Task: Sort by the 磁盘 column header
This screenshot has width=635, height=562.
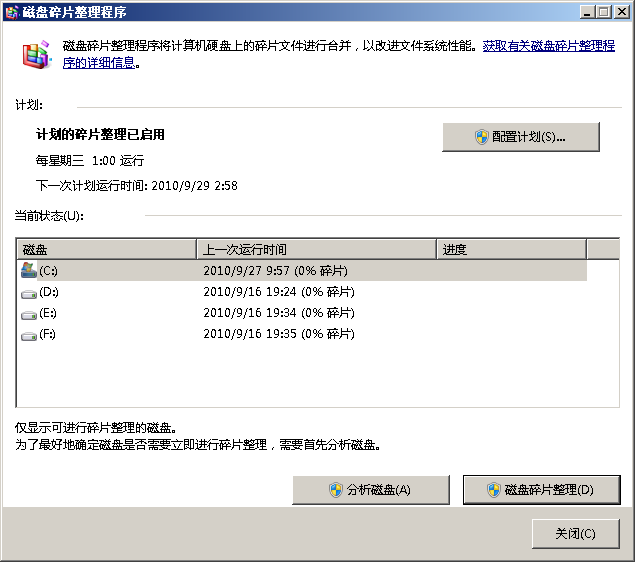Action: (105, 249)
